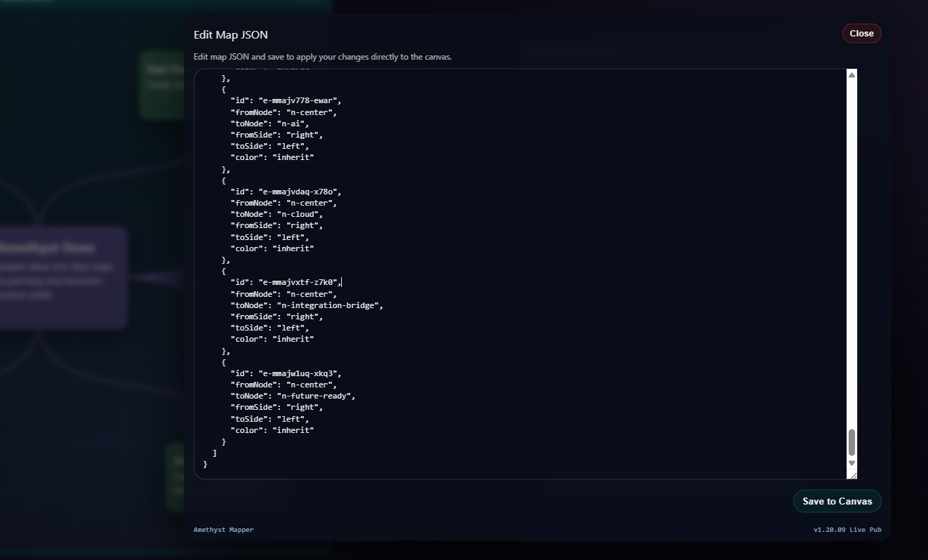Click the Amethyst Mapper footer label

pyautogui.click(x=223, y=530)
